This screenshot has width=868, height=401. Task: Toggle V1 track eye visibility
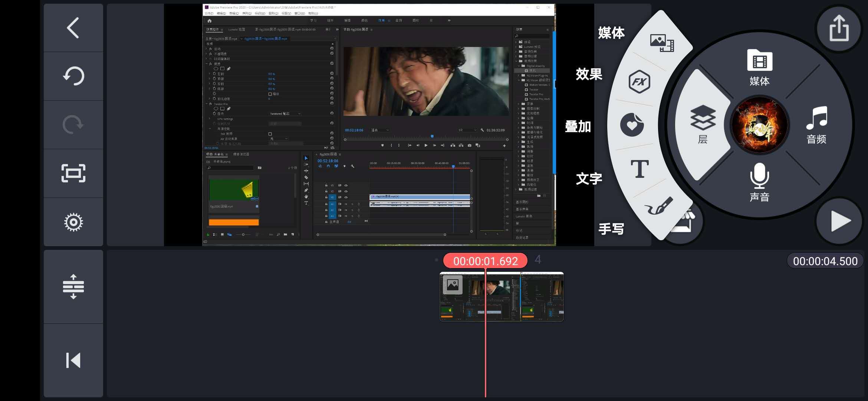point(346,197)
